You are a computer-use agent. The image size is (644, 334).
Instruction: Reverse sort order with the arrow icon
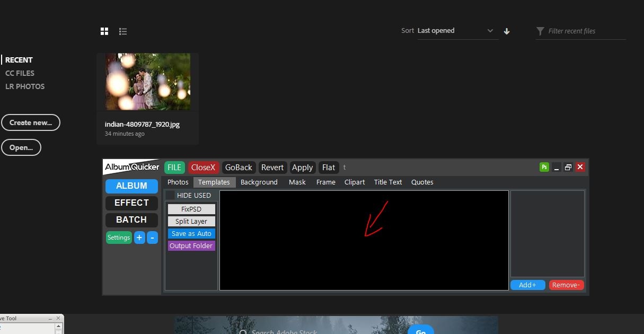pos(507,31)
